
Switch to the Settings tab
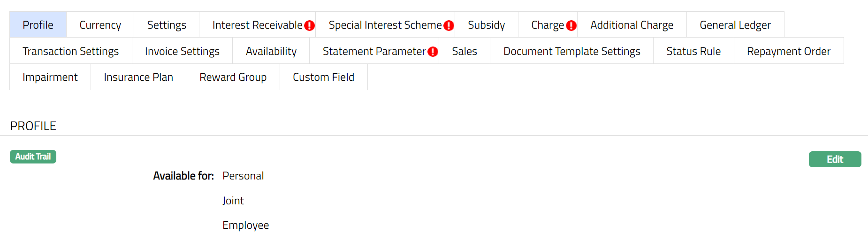[x=167, y=25]
